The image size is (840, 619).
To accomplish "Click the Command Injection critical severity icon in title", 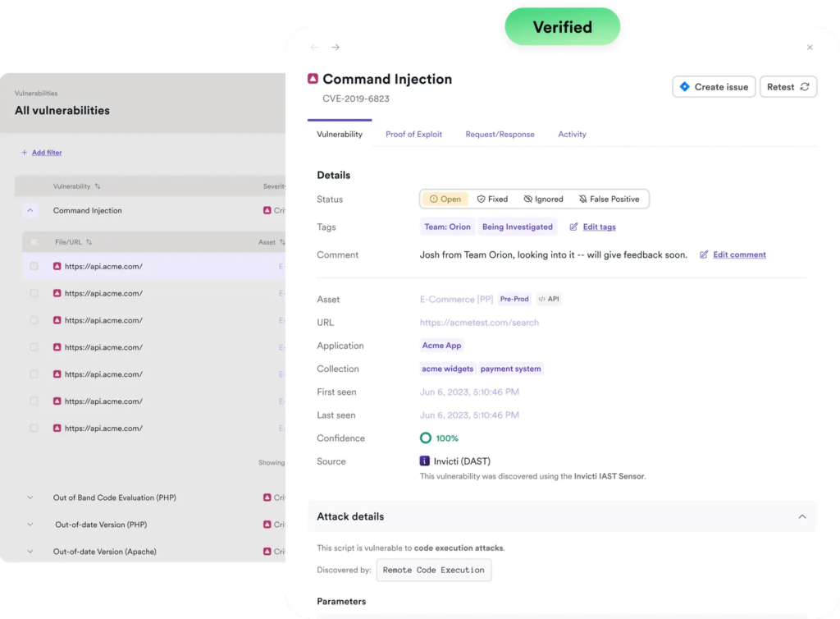I will tap(313, 79).
